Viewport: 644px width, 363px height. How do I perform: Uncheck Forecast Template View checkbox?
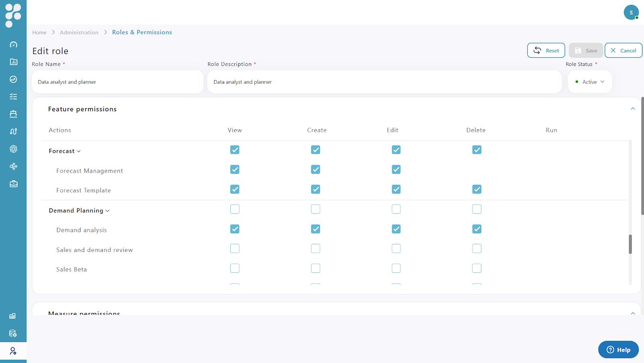point(235,189)
